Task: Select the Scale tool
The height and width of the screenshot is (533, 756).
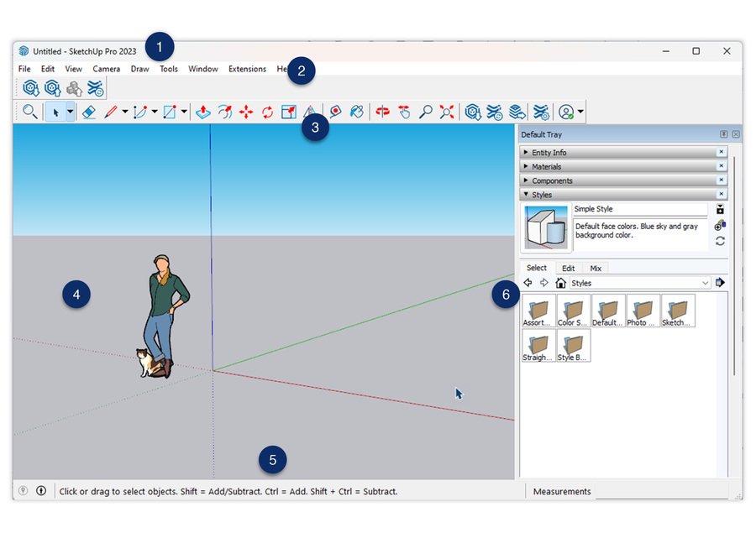Action: click(x=289, y=112)
